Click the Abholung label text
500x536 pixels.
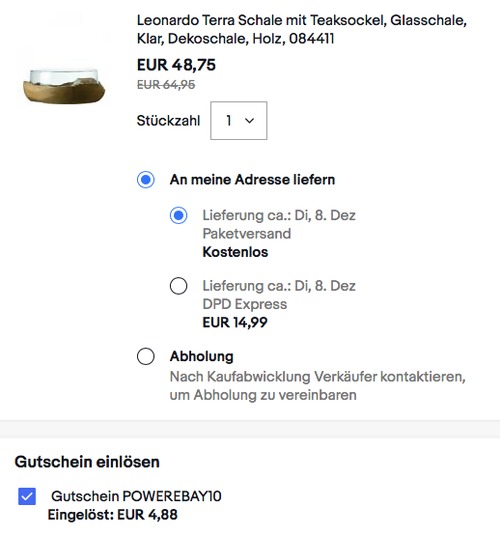click(202, 357)
